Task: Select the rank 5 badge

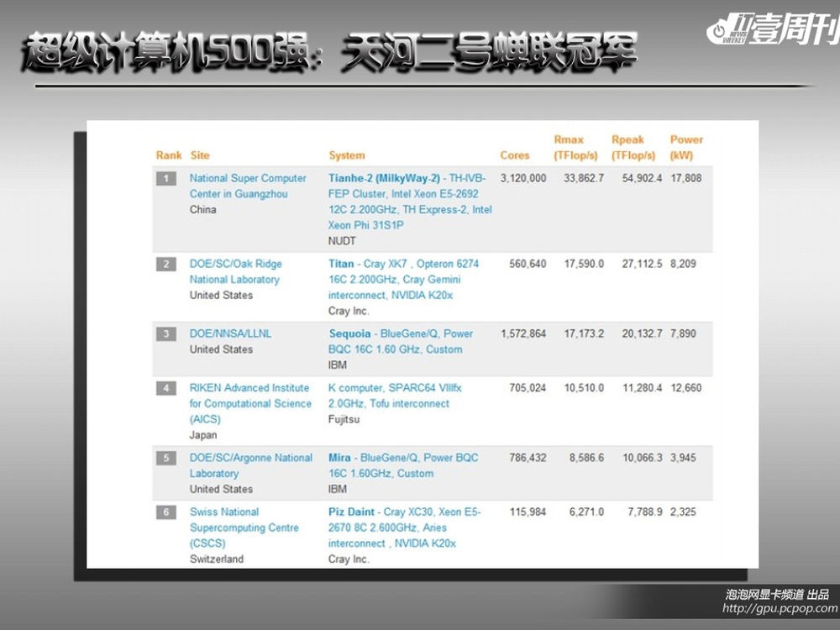Action: [166, 458]
